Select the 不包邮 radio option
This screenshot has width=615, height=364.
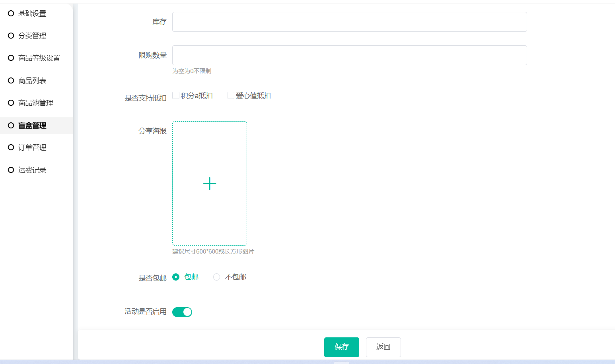(217, 277)
